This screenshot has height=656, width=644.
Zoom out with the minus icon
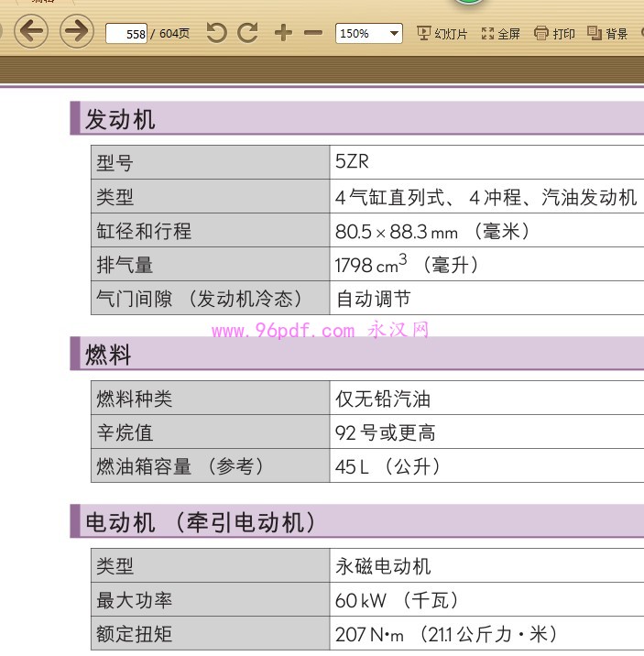[313, 33]
